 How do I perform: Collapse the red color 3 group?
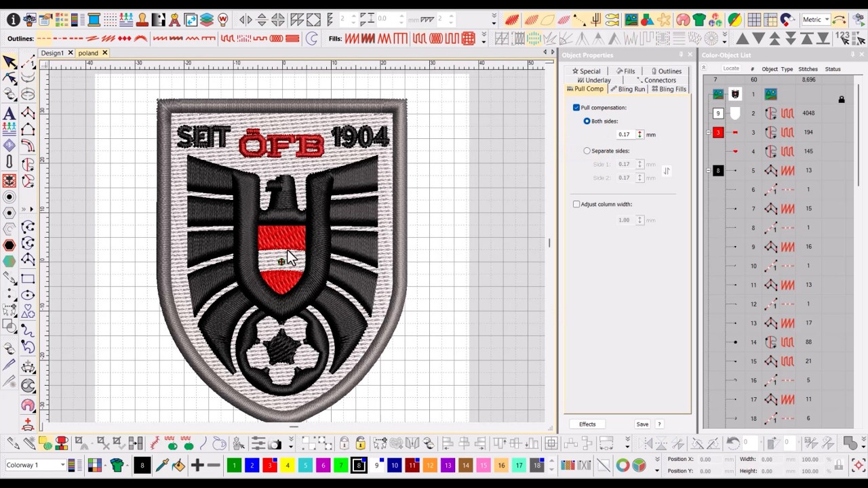coord(709,132)
